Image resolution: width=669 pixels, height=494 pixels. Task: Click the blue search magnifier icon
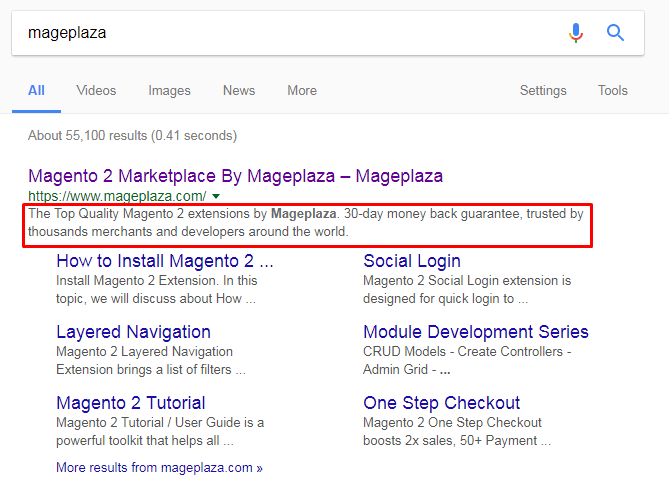pos(615,33)
